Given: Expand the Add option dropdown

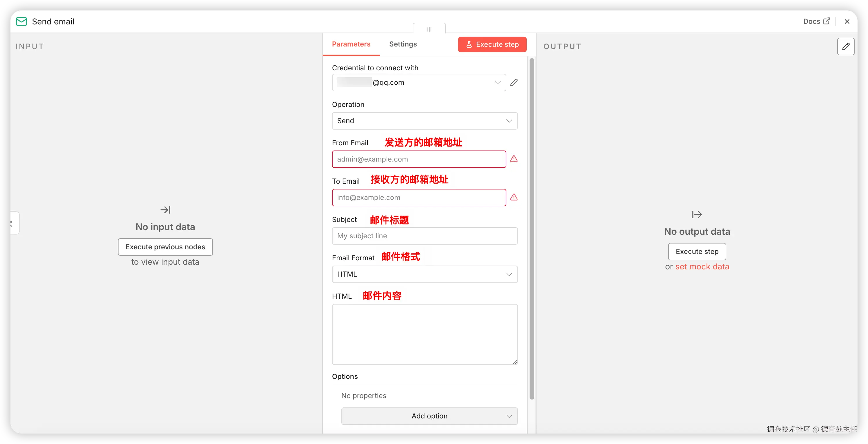Looking at the screenshot, I should [x=429, y=416].
